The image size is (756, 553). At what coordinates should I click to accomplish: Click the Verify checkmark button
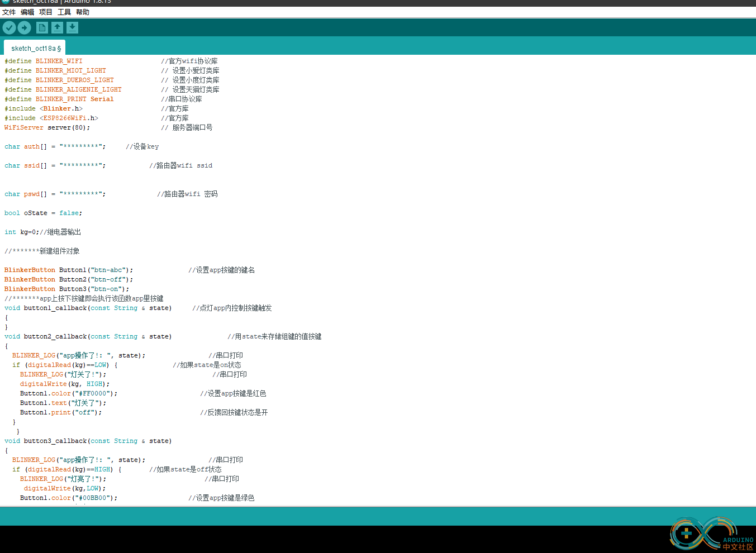pos(9,27)
